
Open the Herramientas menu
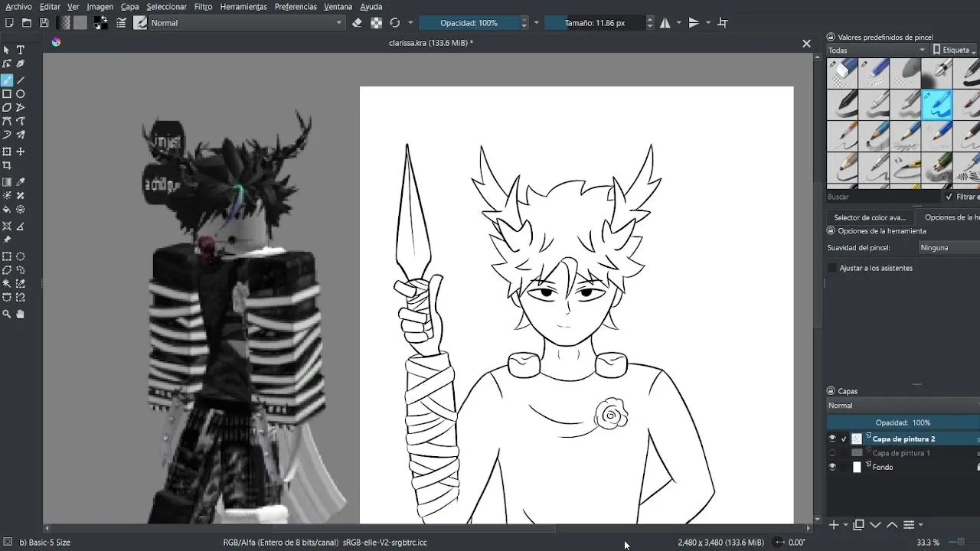pyautogui.click(x=243, y=7)
